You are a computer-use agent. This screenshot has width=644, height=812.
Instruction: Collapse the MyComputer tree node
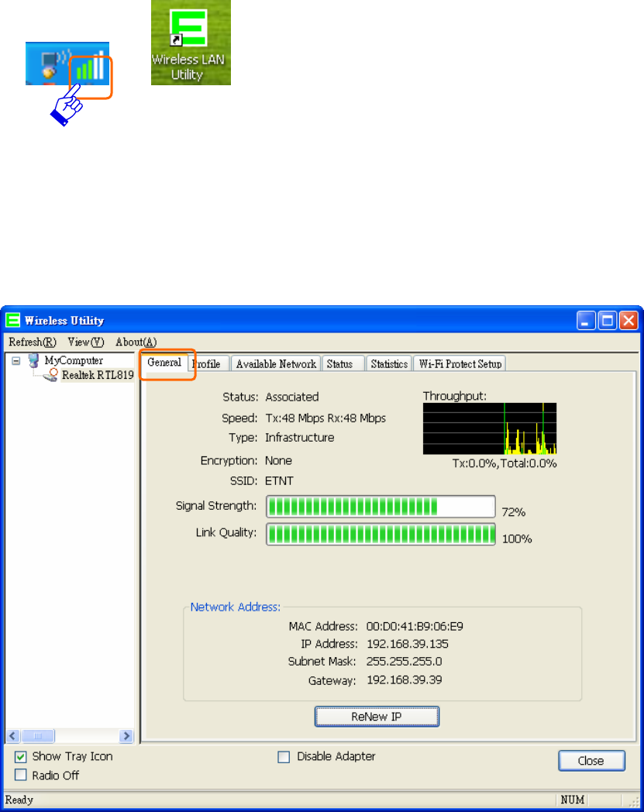pyautogui.click(x=16, y=360)
